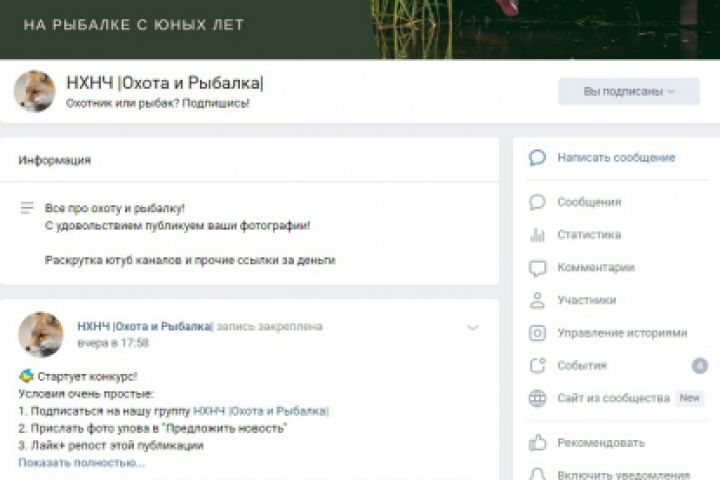
Task: Expand the pinned post options chevron
Action: pos(473,328)
